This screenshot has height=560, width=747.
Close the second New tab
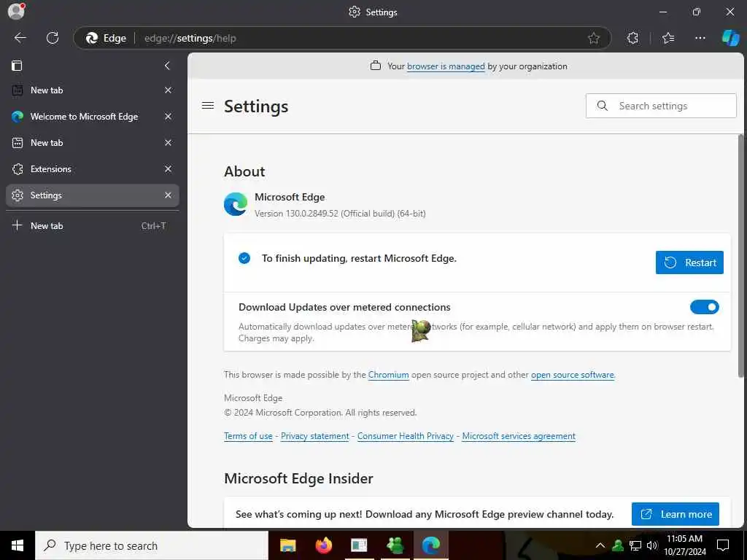[169, 143]
